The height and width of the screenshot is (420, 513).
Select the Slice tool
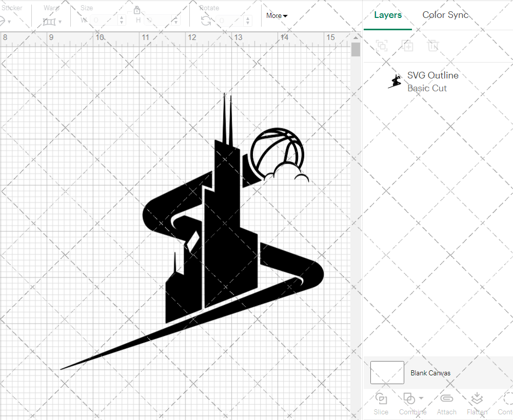click(x=381, y=404)
